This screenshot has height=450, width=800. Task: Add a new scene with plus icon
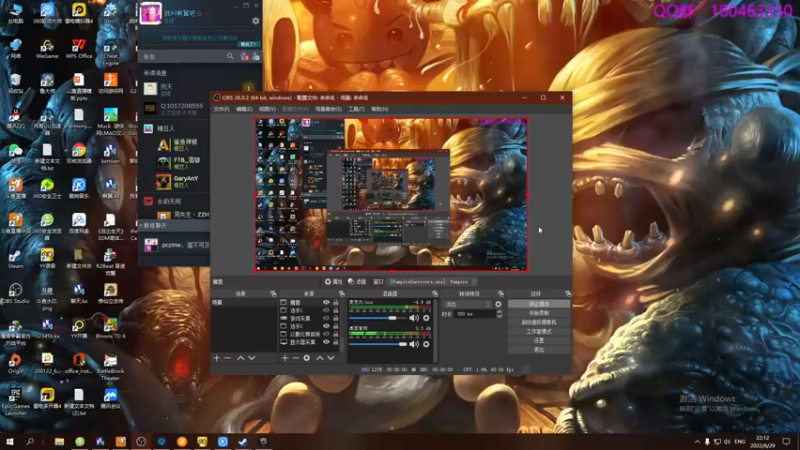click(x=216, y=358)
